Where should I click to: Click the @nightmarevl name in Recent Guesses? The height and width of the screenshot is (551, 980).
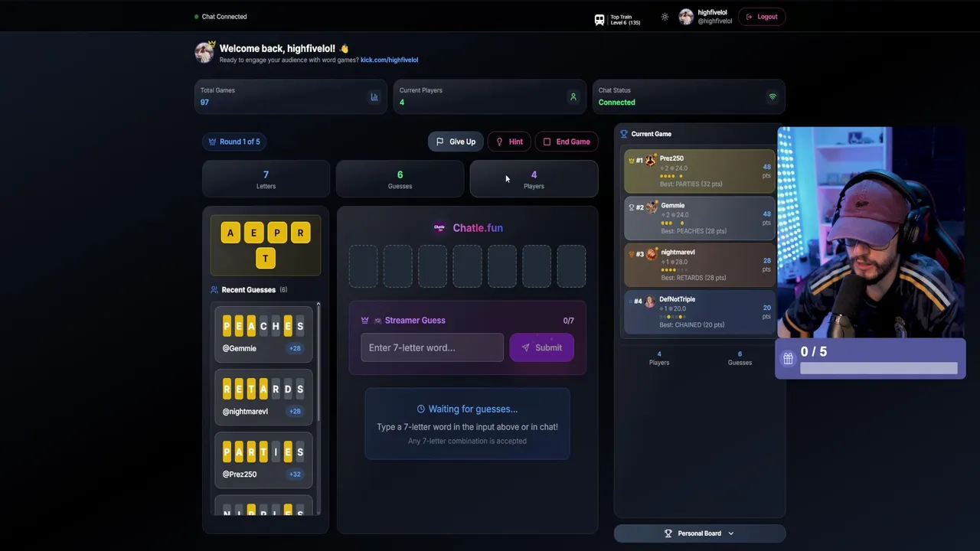pos(245,412)
